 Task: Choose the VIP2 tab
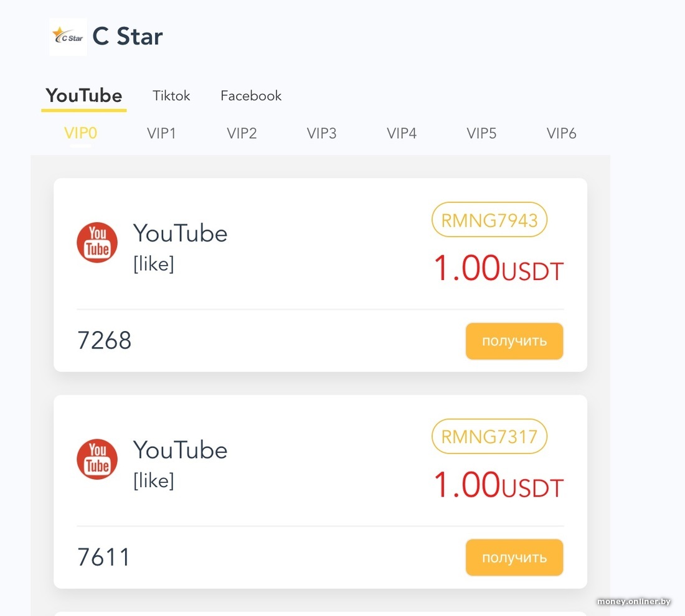pyautogui.click(x=242, y=133)
